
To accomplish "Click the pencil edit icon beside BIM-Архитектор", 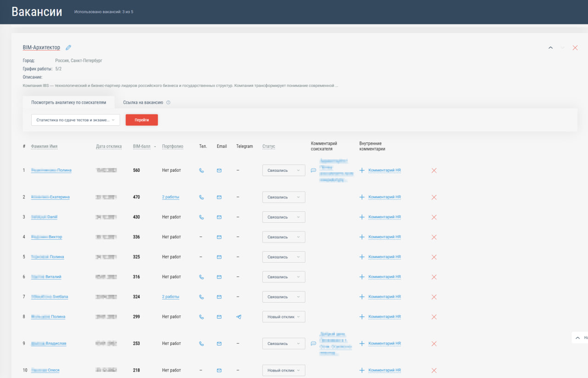I will click(68, 48).
